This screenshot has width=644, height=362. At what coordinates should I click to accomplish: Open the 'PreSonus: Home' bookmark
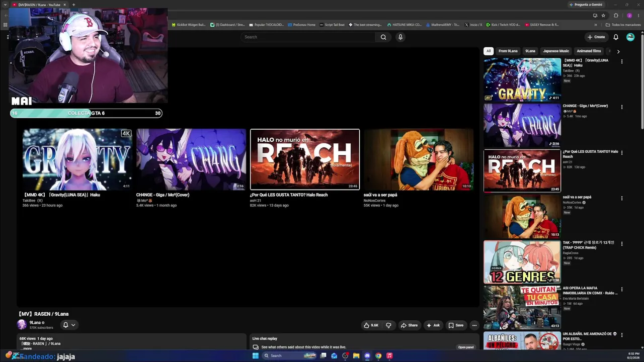tap(301, 25)
